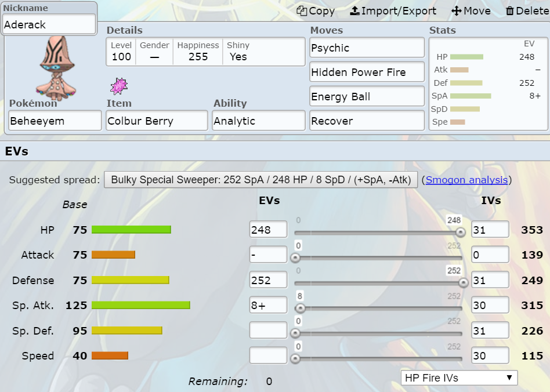
Task: Click the Colbur Berry item field
Action: [x=157, y=121]
